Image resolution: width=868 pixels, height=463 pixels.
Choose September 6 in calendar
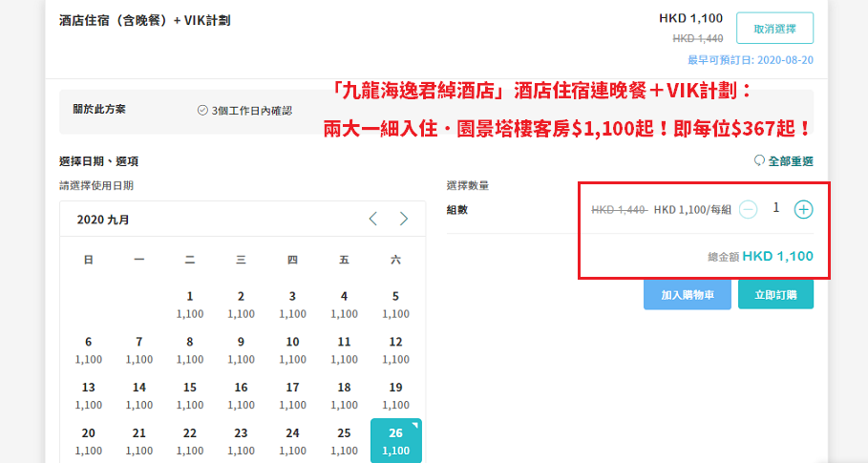coord(89,350)
